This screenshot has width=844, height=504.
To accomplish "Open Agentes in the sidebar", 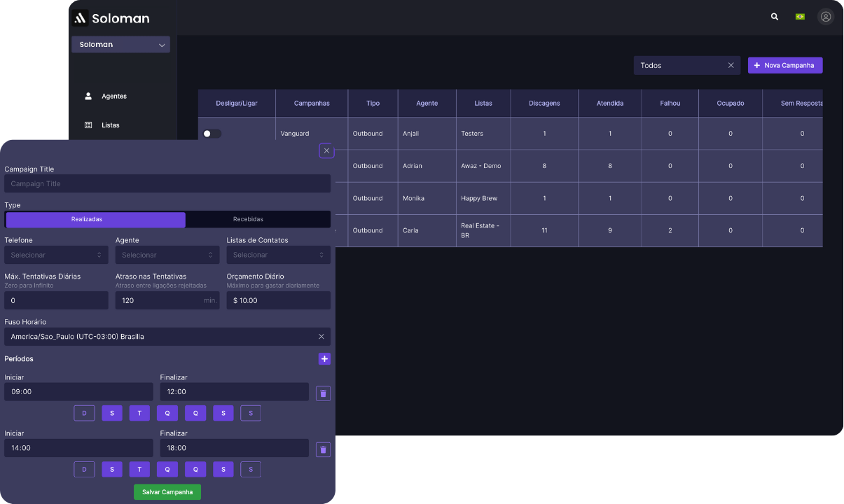I will click(x=113, y=97).
